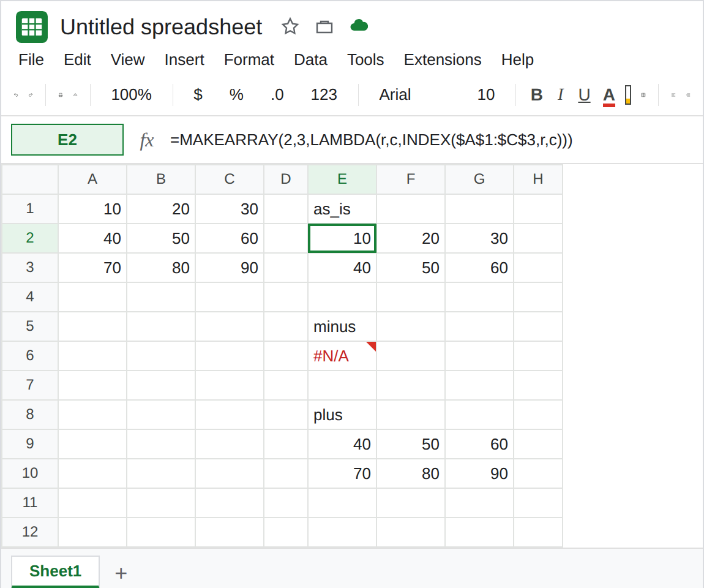The width and height of the screenshot is (704, 588).
Task: Select cell C3 containing 90
Action: tap(230, 268)
